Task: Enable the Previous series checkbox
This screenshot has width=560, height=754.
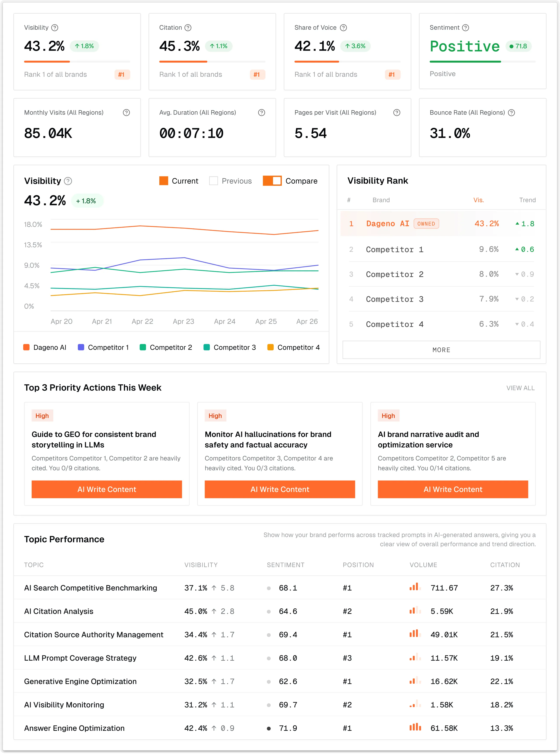Action: (x=214, y=181)
